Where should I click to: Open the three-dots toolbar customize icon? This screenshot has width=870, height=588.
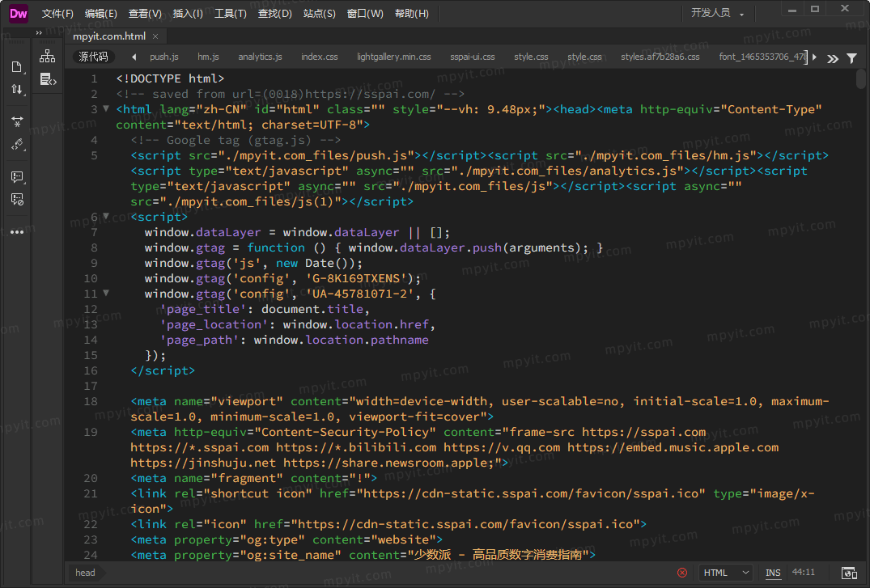[17, 232]
